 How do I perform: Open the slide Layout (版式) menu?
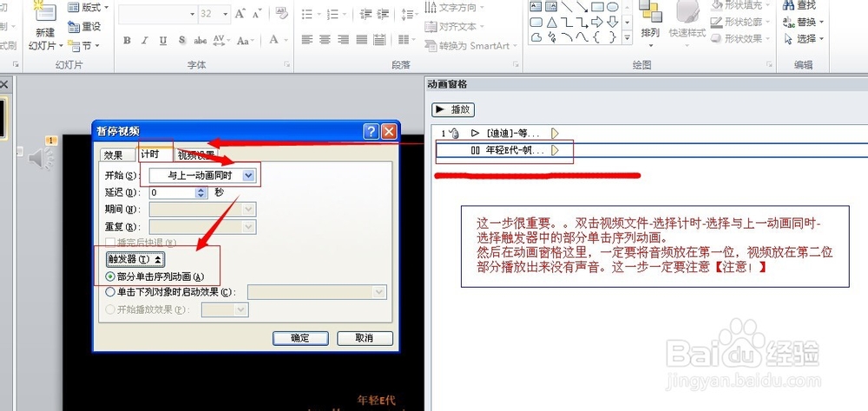[x=89, y=7]
